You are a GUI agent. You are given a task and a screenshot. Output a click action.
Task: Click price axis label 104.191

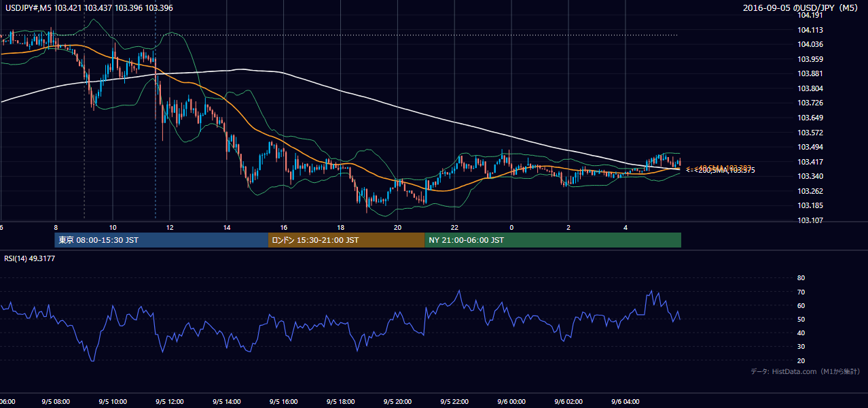(x=811, y=15)
